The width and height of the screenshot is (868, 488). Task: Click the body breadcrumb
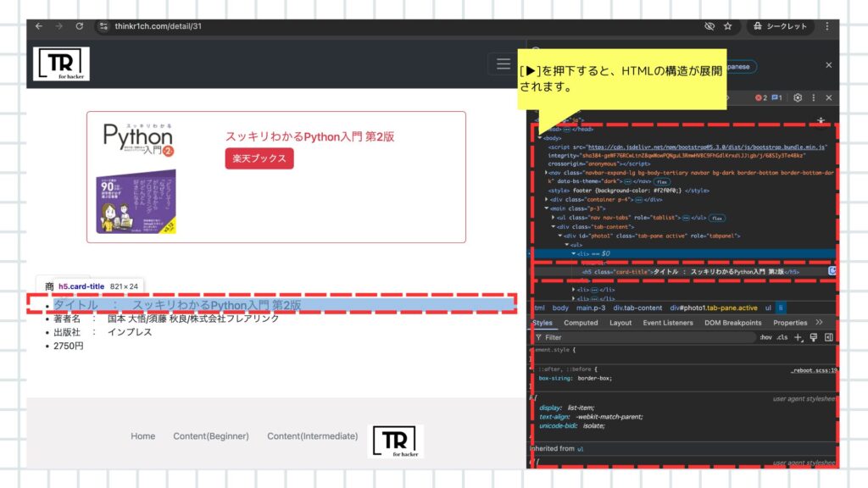[560, 308]
